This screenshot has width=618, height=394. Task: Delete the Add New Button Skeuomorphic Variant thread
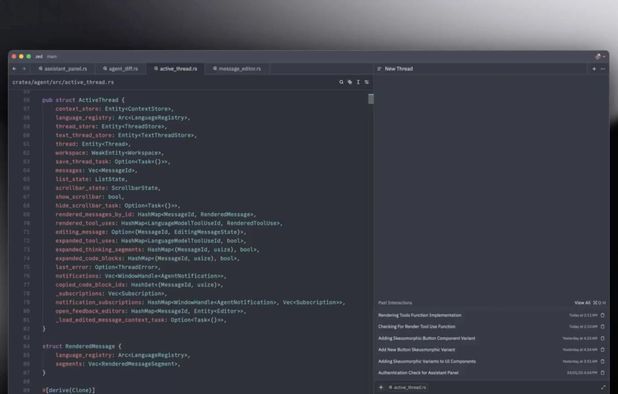602,349
